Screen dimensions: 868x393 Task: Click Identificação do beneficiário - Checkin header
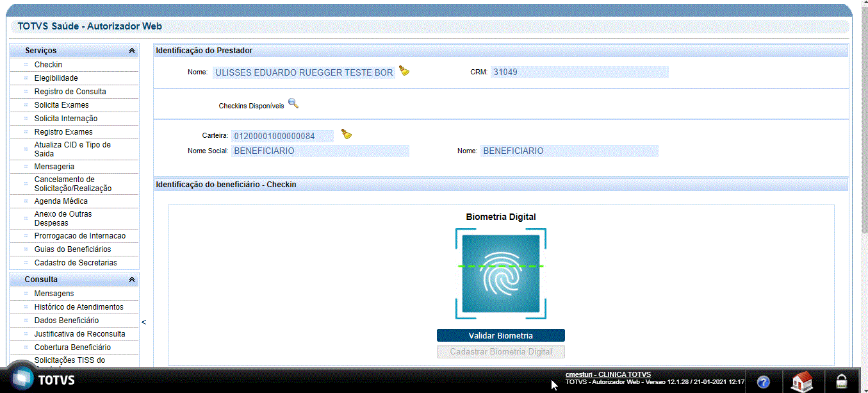tap(226, 185)
